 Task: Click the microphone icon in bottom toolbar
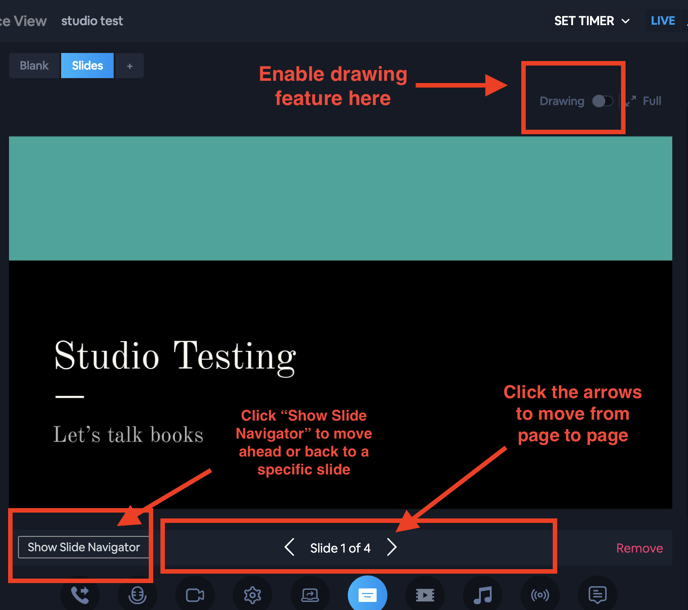pyautogui.click(x=137, y=595)
